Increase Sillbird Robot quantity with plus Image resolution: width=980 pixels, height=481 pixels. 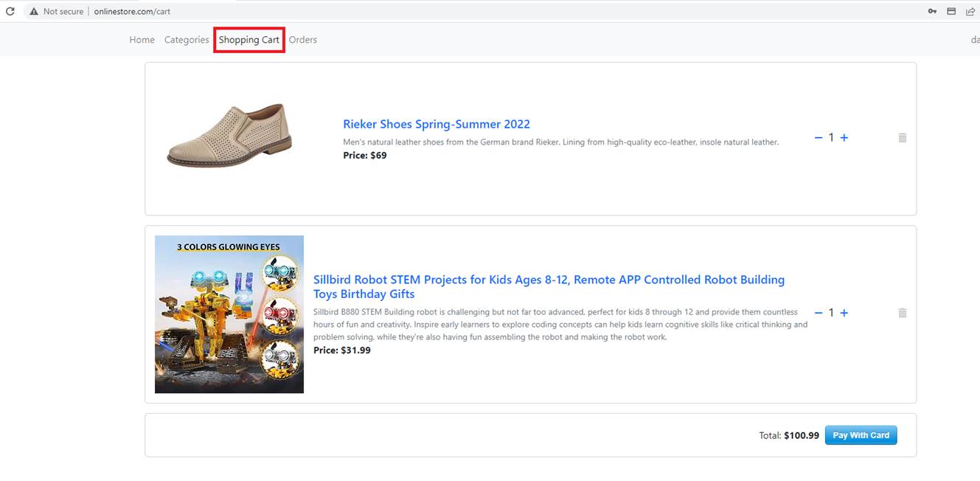pyautogui.click(x=844, y=313)
